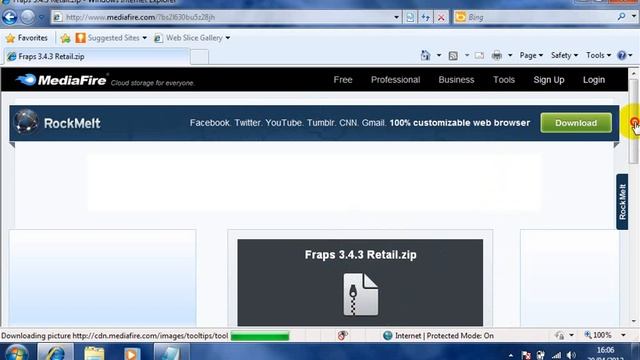Click the Compatibility View icon
This screenshot has height=360, width=640.
coord(410,17)
